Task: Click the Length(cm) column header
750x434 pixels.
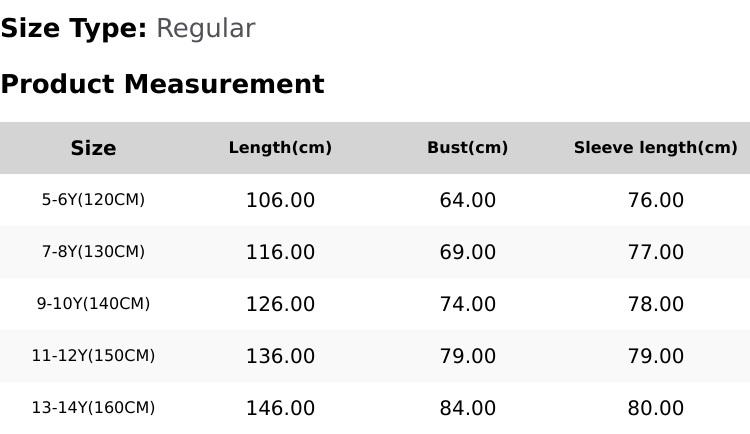Action: coord(280,148)
